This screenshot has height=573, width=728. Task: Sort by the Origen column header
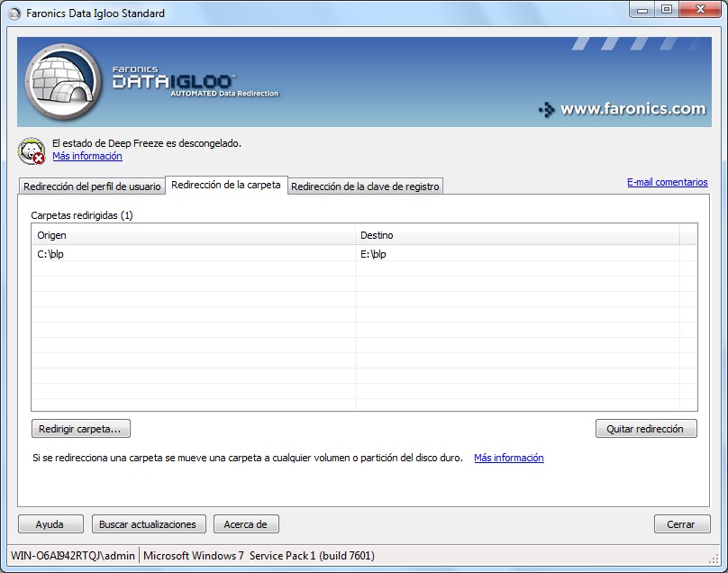pos(194,235)
